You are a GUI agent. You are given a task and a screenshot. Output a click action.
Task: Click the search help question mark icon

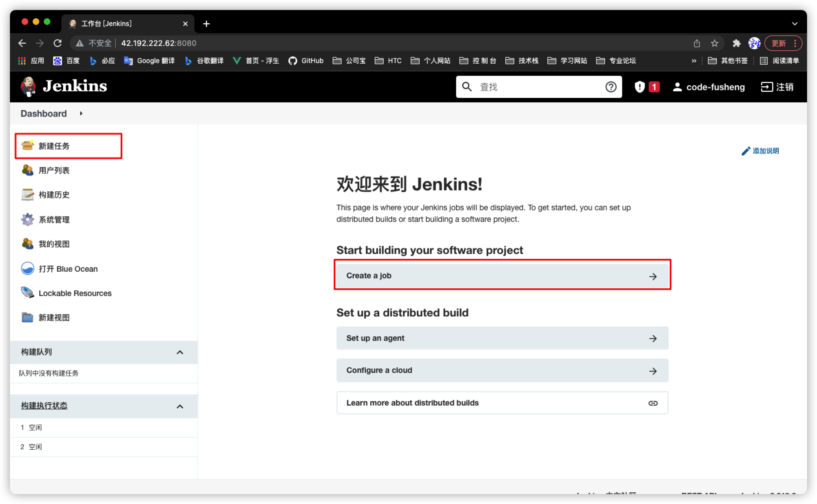611,87
